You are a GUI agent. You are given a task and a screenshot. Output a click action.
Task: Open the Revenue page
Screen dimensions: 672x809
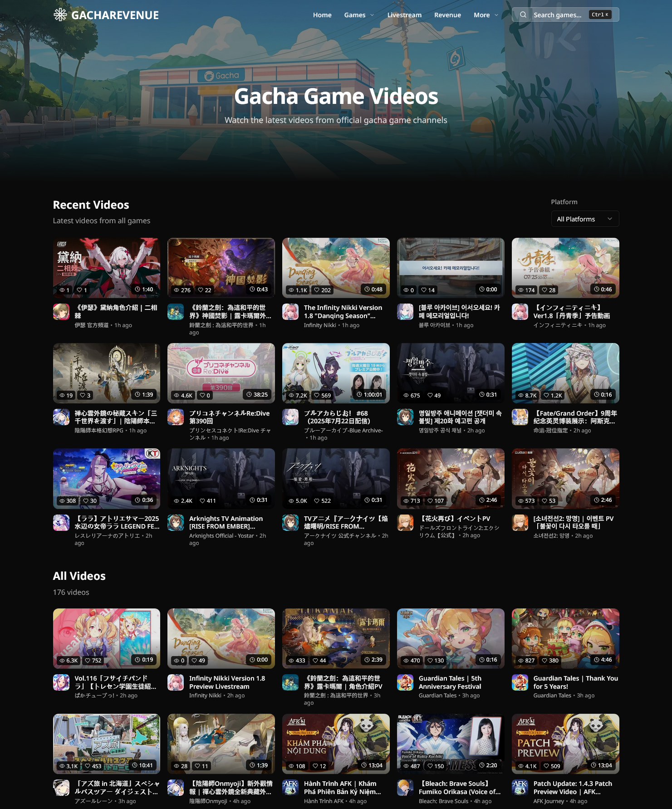447,15
